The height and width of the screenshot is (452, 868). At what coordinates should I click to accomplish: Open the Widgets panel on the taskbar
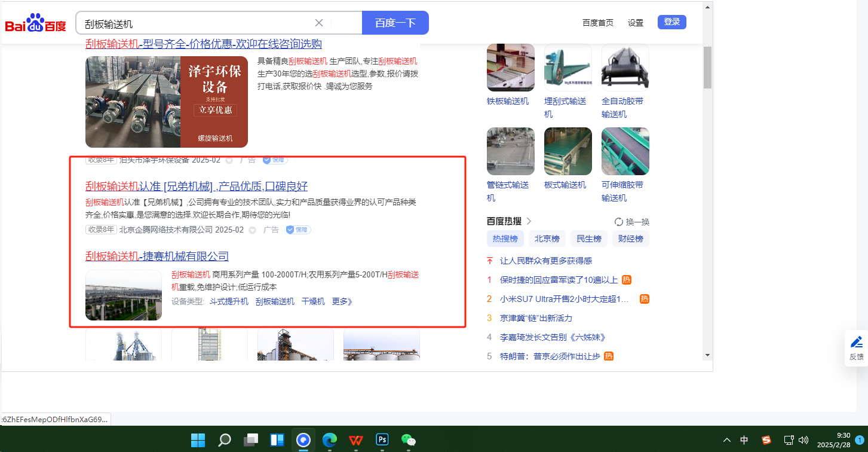[277, 441]
